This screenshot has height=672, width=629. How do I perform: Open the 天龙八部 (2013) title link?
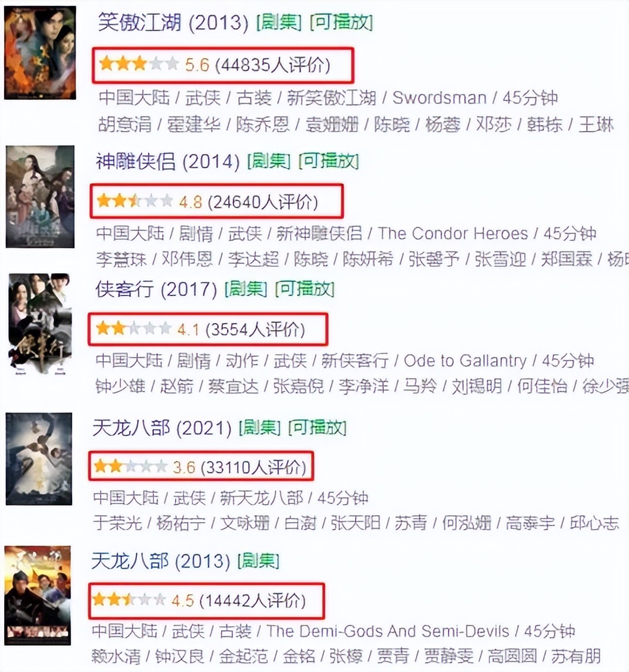click(161, 561)
